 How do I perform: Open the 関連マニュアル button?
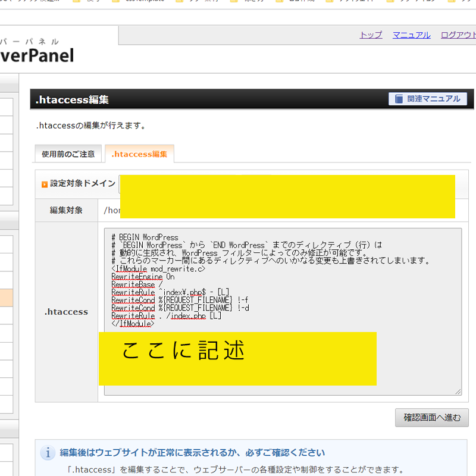tap(428, 99)
